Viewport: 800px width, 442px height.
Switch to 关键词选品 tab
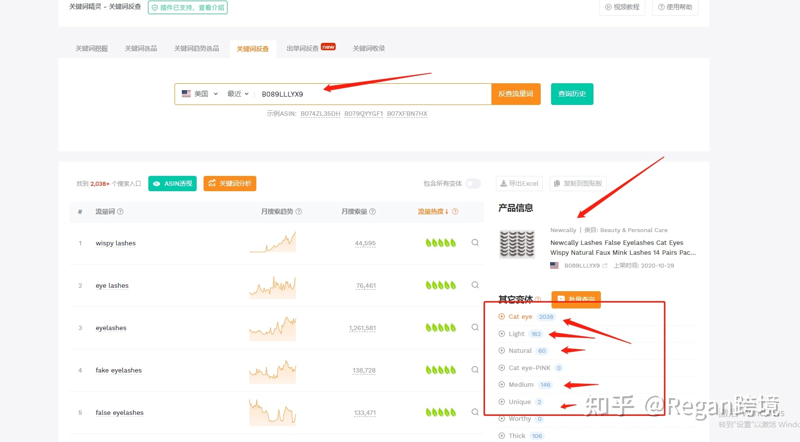pyautogui.click(x=141, y=48)
